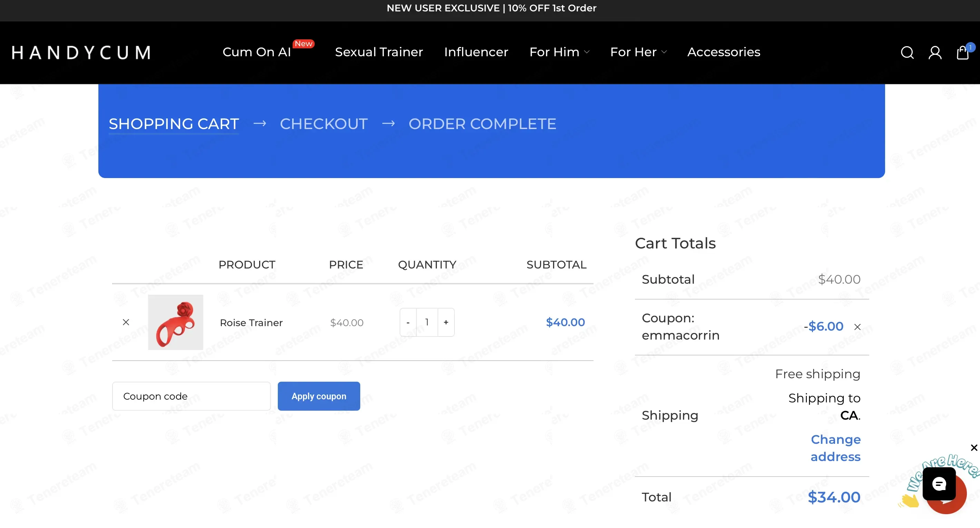This screenshot has height=528, width=980.
Task: Expand the For Him dropdown menu
Action: coord(559,52)
